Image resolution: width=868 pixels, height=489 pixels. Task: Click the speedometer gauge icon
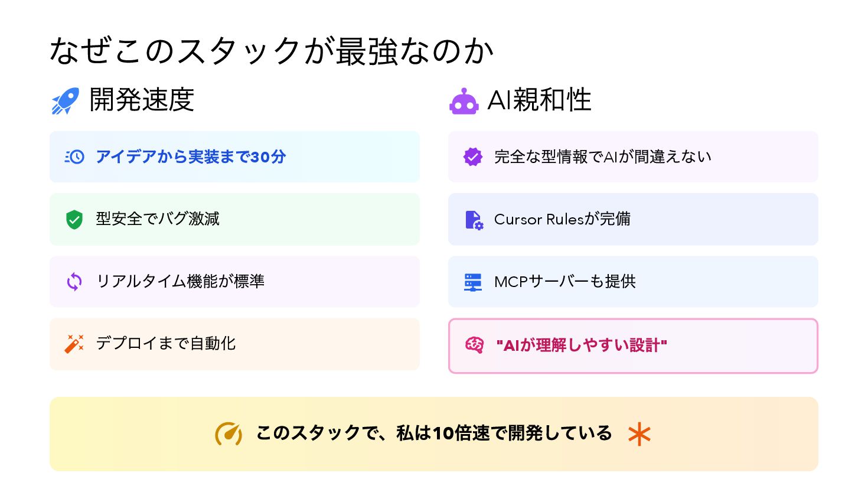pos(229,434)
